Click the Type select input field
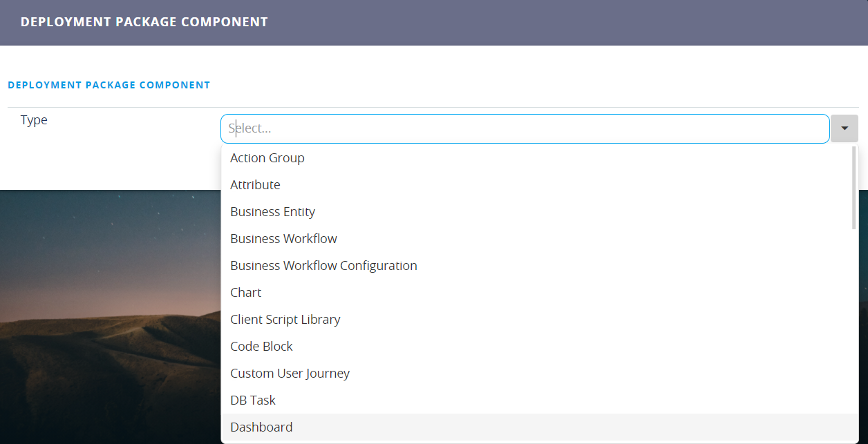 coord(525,128)
